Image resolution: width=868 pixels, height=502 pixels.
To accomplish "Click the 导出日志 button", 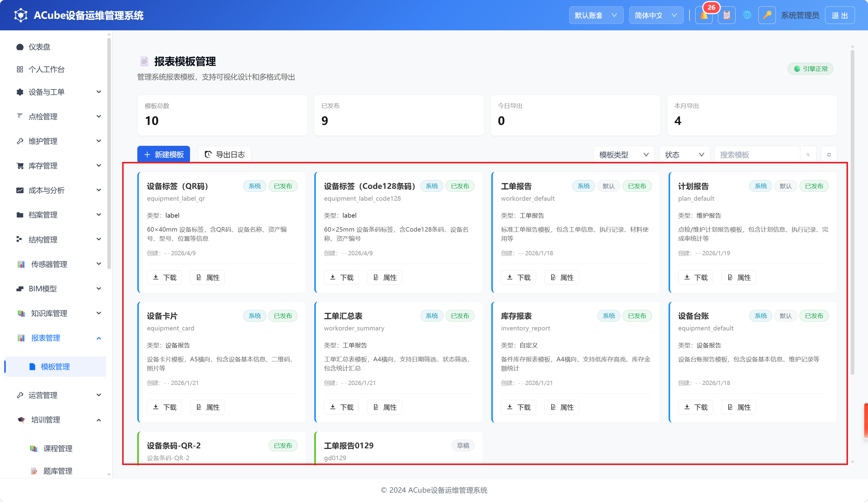I will 225,155.
